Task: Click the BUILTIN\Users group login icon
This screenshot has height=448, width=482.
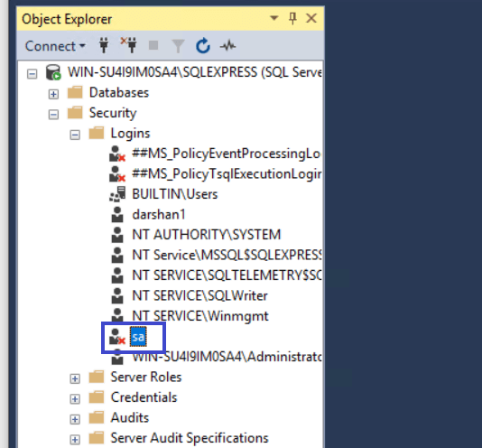Action: pos(117,194)
